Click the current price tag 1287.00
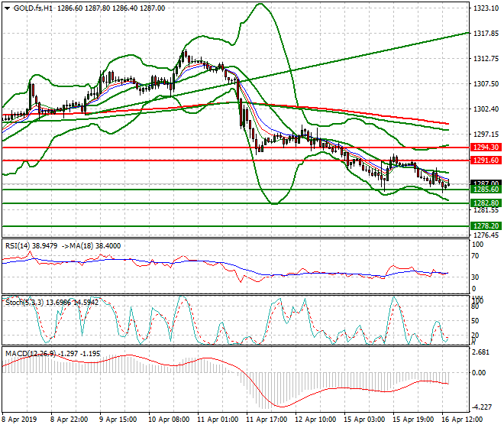 coord(485,183)
